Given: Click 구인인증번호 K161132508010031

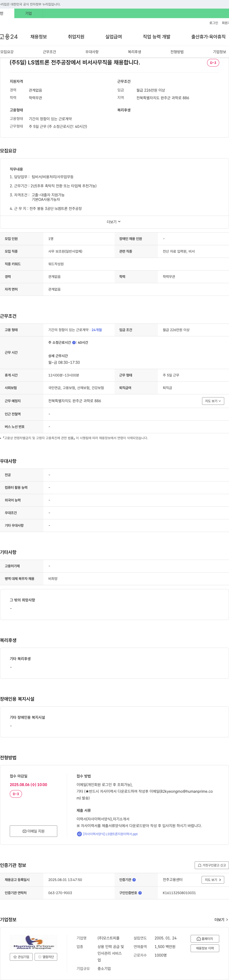Looking at the screenshot, I should [179, 893].
